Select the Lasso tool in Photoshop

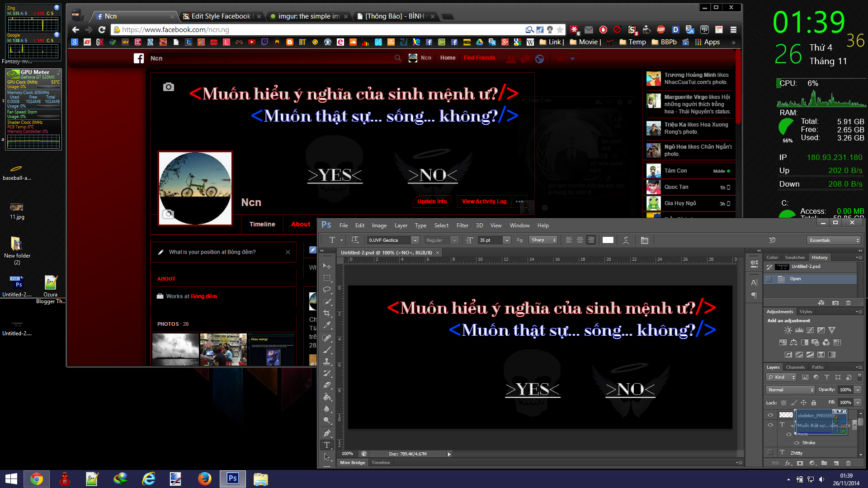pyautogui.click(x=327, y=289)
